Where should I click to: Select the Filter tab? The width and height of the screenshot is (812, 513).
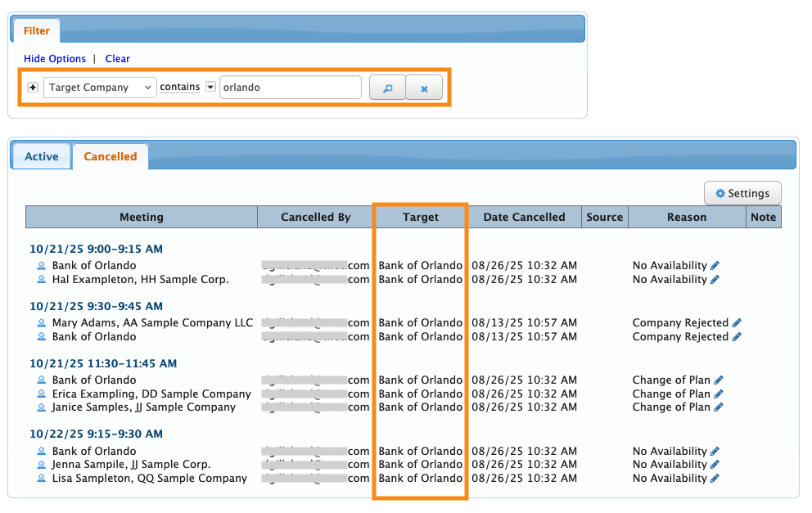[36, 30]
